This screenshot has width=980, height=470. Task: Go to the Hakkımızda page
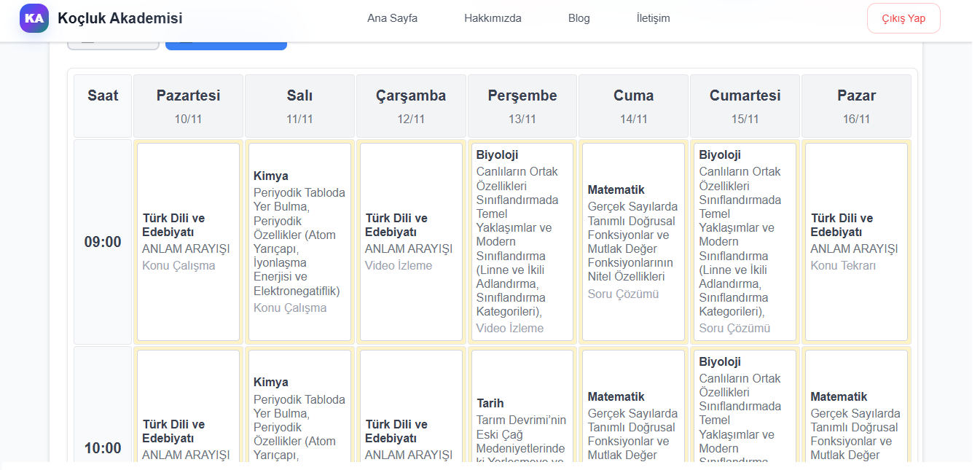(x=493, y=18)
